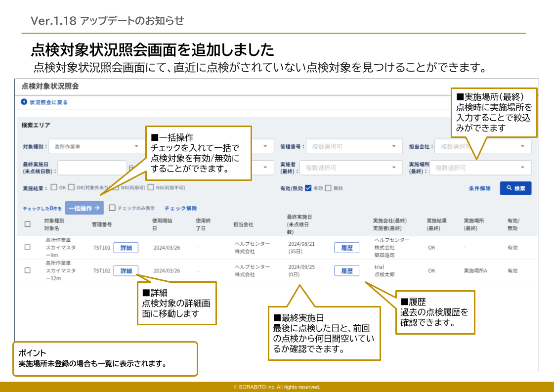Click 履歴 button on the TST102 row
The height and width of the screenshot is (392, 554).
click(346, 271)
